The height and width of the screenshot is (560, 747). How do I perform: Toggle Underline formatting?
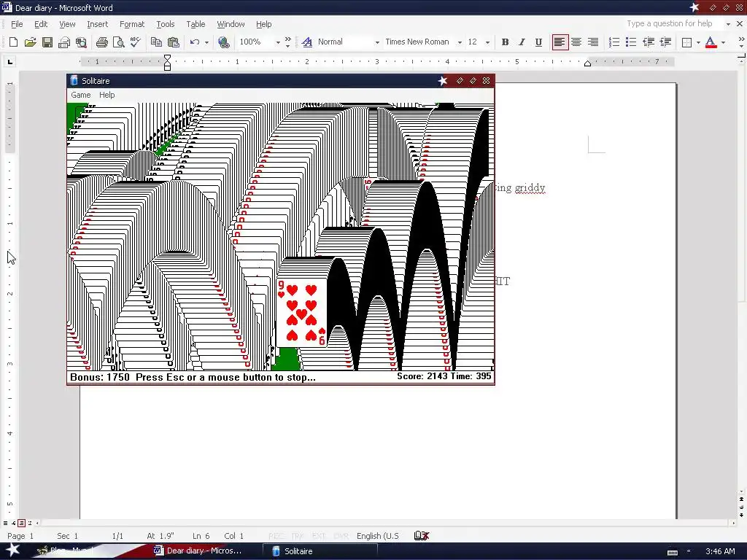pyautogui.click(x=538, y=42)
